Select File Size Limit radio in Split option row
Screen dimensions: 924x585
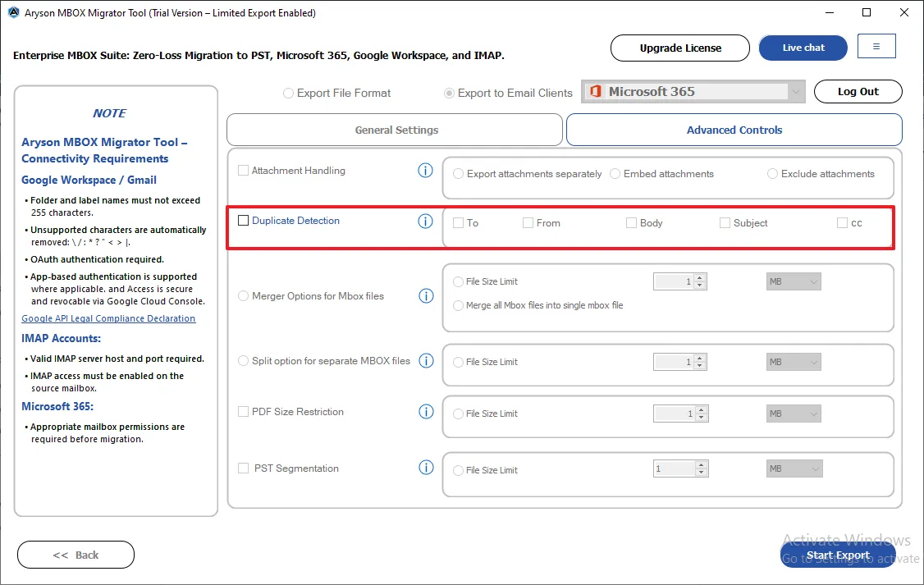click(x=458, y=362)
